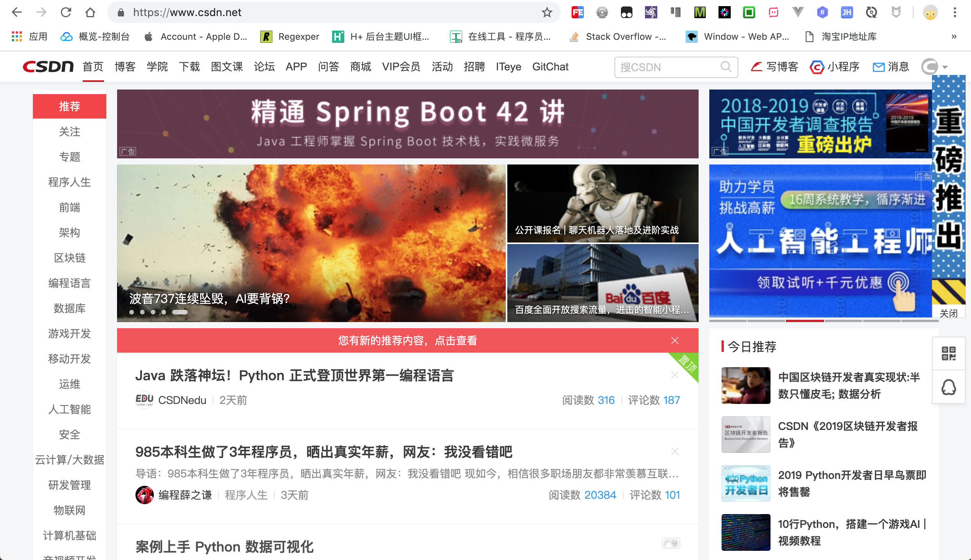
Task: Expand the user avatar dropdown arrow
Action: pos(945,67)
